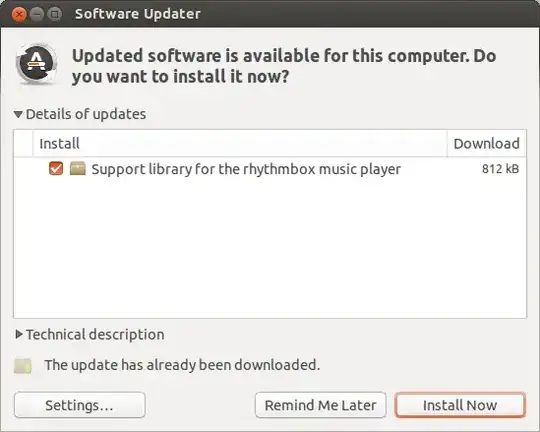
Task: Sort by the Install column header
Action: 240,144
